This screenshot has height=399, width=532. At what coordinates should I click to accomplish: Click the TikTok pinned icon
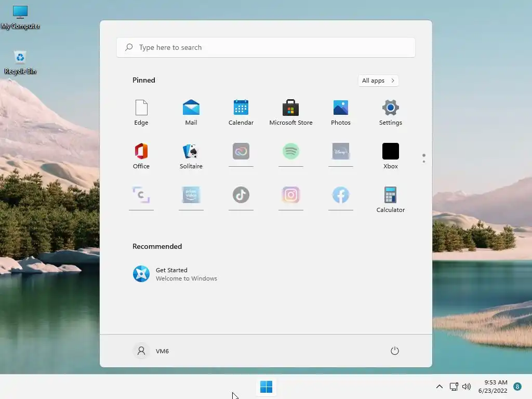[x=241, y=195]
